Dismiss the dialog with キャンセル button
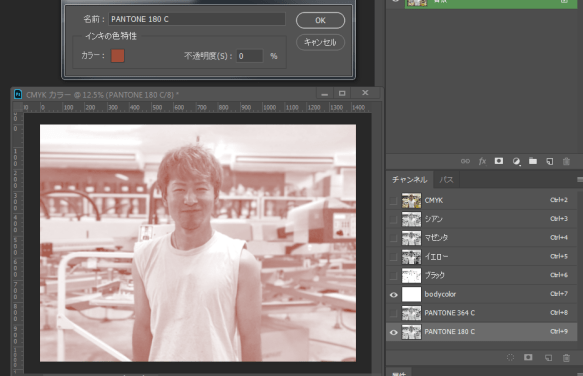 (320, 42)
